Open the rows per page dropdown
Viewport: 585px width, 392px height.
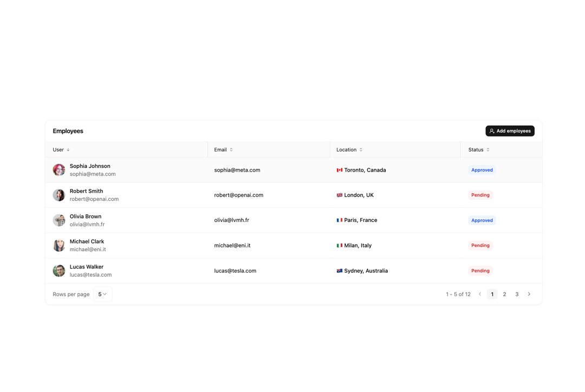pos(102,295)
